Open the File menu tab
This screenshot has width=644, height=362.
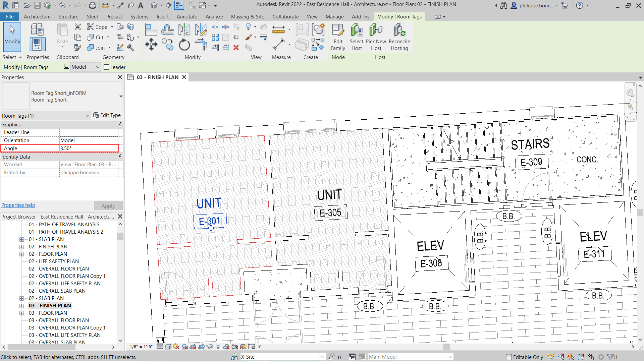pos(10,16)
